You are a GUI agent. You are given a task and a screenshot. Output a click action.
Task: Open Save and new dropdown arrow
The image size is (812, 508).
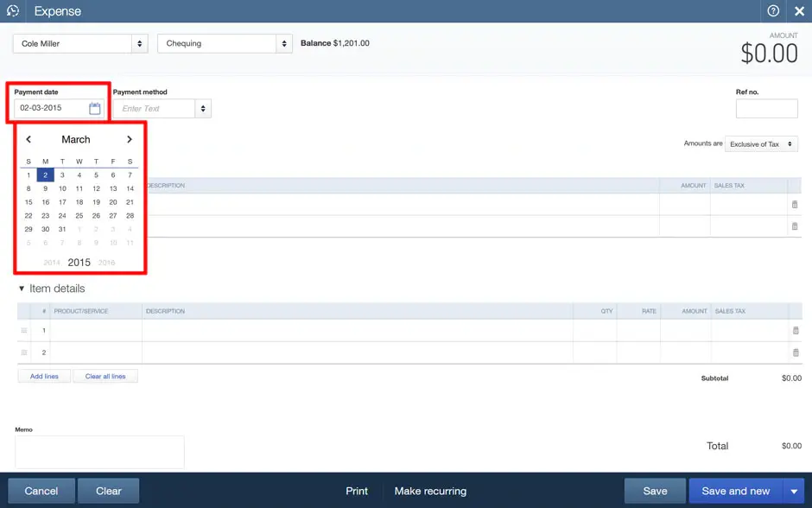(794, 491)
